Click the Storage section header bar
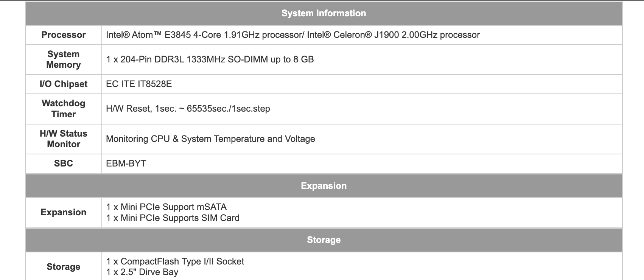 coord(324,240)
